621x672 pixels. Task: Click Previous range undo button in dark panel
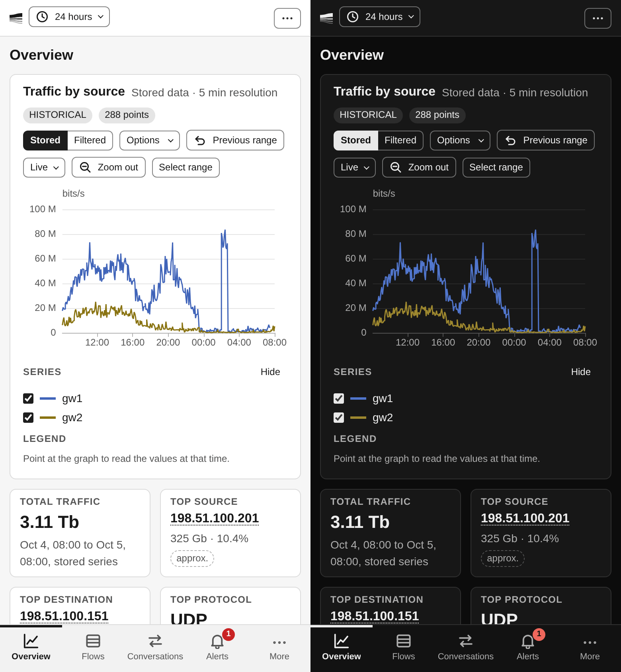(x=546, y=140)
